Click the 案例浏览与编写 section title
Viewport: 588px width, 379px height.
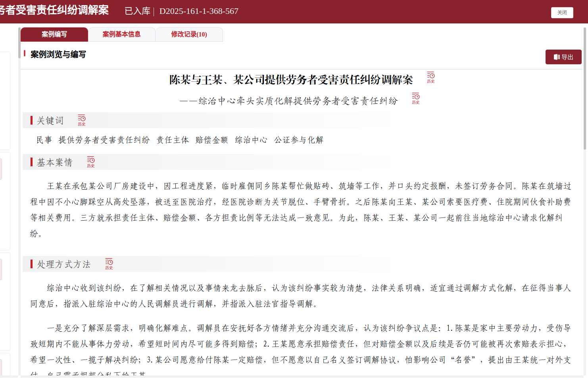coord(58,54)
